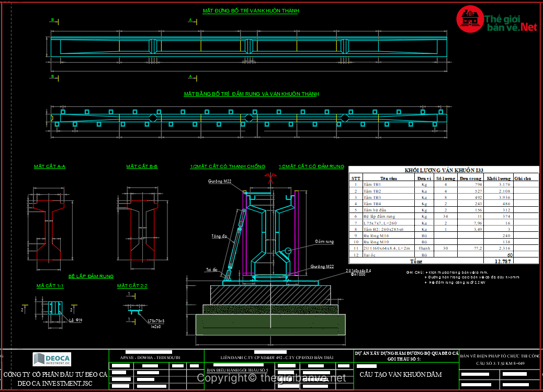
Task: Click the red house watermark logo
Action: [x=469, y=18]
